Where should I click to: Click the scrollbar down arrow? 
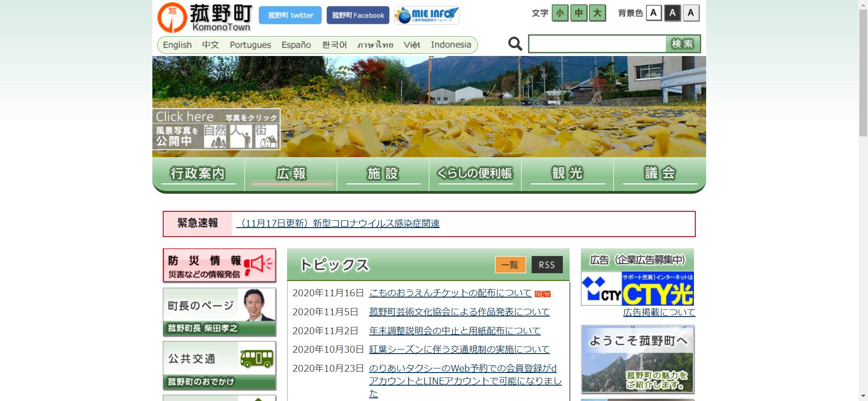click(x=863, y=397)
